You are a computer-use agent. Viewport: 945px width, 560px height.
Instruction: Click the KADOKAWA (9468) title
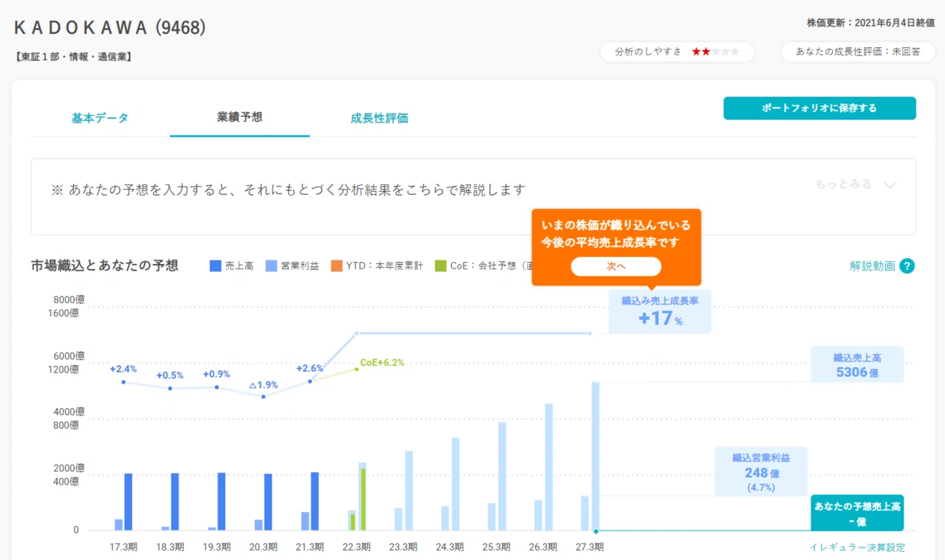110,28
